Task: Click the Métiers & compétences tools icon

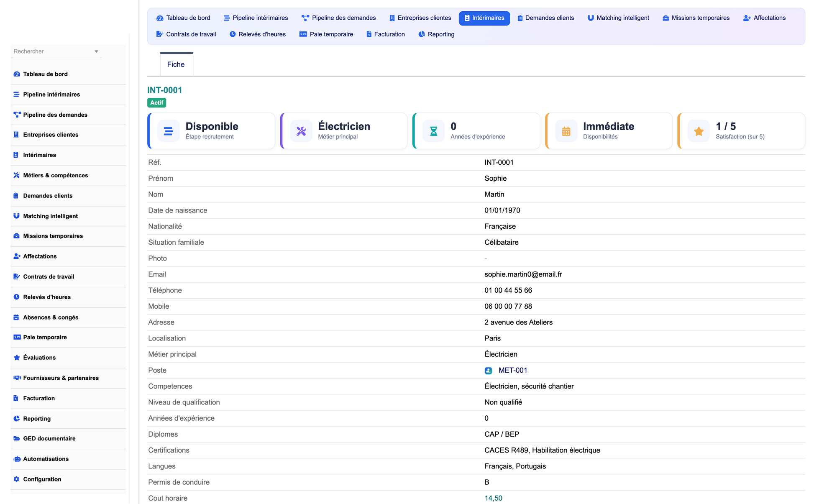Action: click(x=16, y=175)
